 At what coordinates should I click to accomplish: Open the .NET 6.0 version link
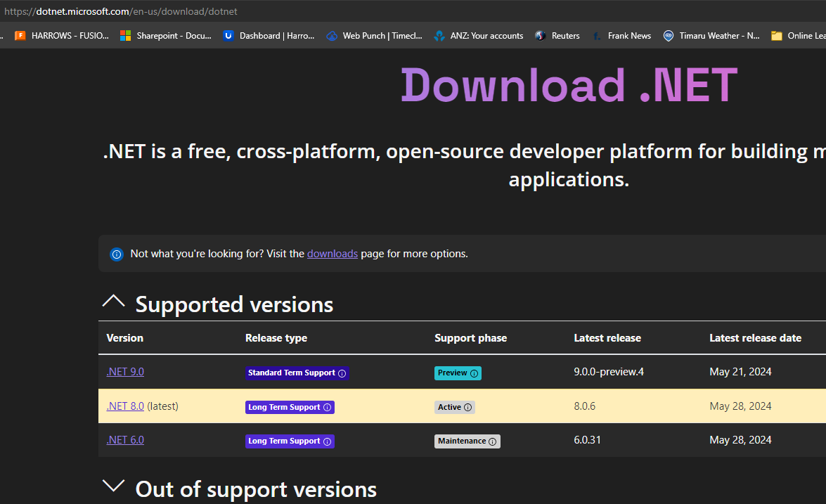tap(125, 440)
